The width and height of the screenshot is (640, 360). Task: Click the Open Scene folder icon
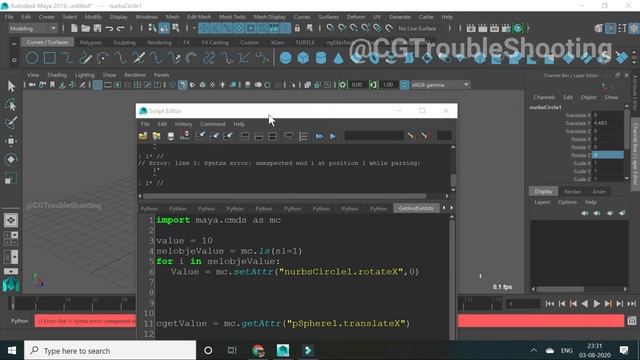coord(85,28)
